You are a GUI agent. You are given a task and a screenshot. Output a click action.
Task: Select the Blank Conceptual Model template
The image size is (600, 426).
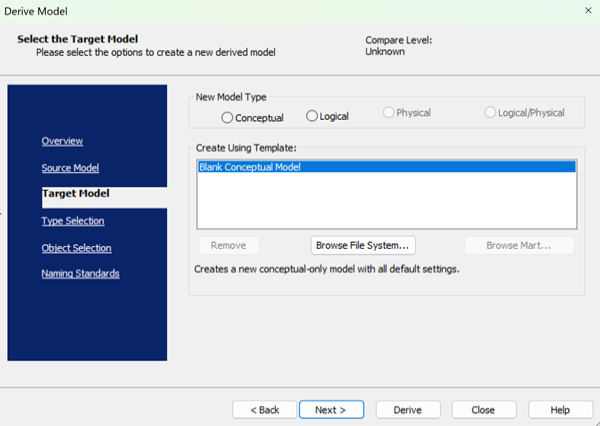(250, 167)
